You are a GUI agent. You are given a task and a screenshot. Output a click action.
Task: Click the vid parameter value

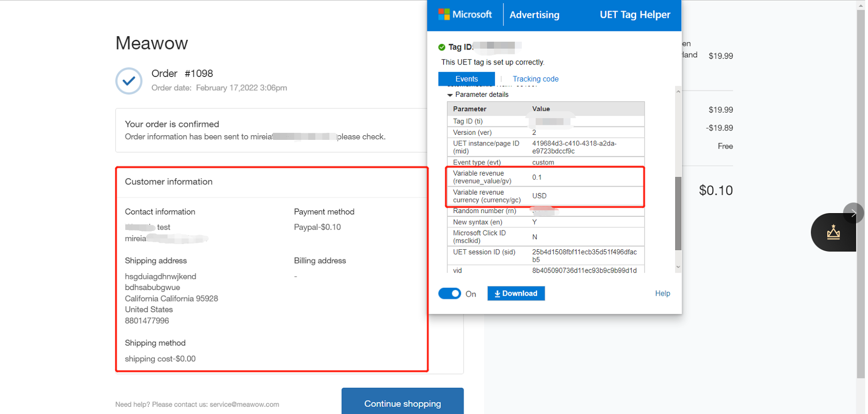(x=584, y=270)
